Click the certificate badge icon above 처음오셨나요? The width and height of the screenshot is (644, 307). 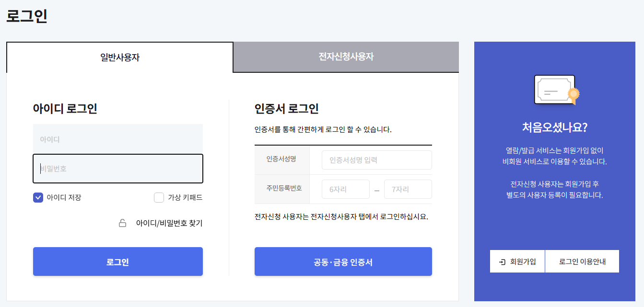pos(554,91)
